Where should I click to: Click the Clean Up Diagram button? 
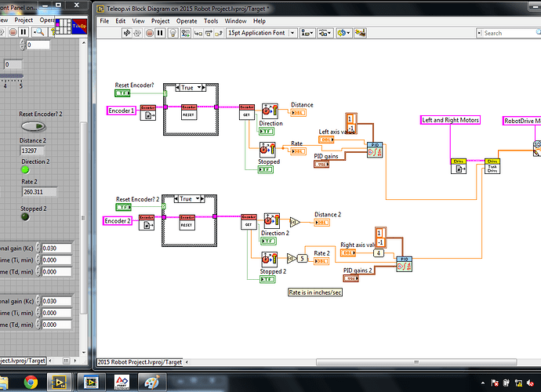pos(360,33)
